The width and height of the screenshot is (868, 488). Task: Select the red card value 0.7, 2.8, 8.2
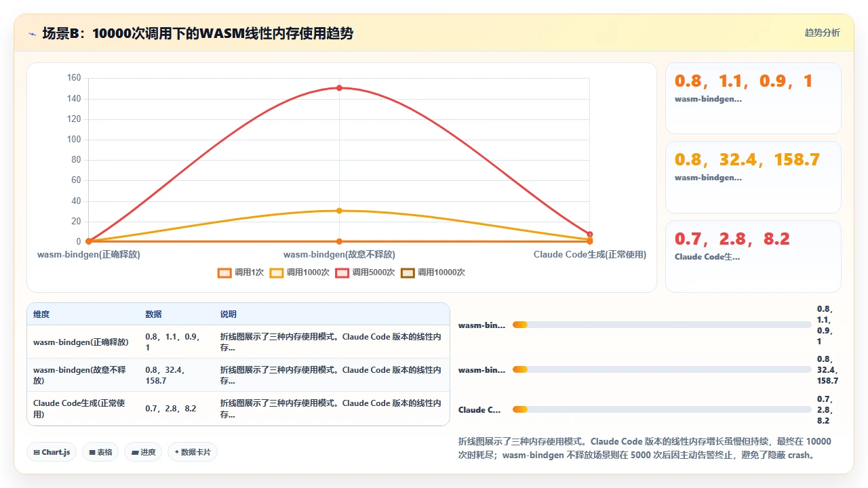732,239
